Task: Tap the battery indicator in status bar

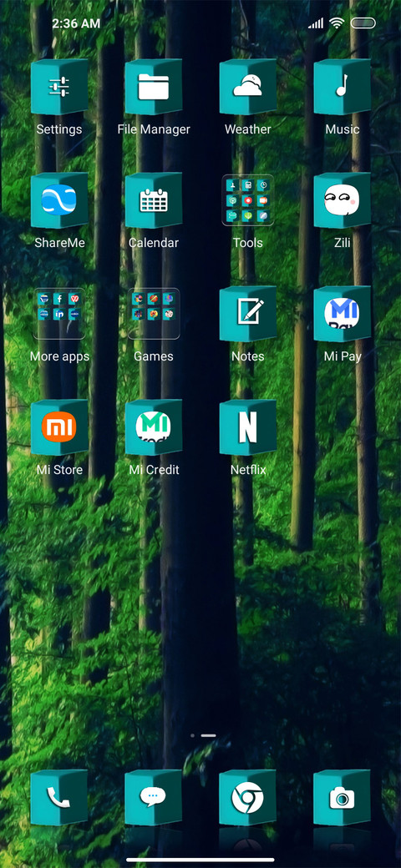Action: (363, 23)
